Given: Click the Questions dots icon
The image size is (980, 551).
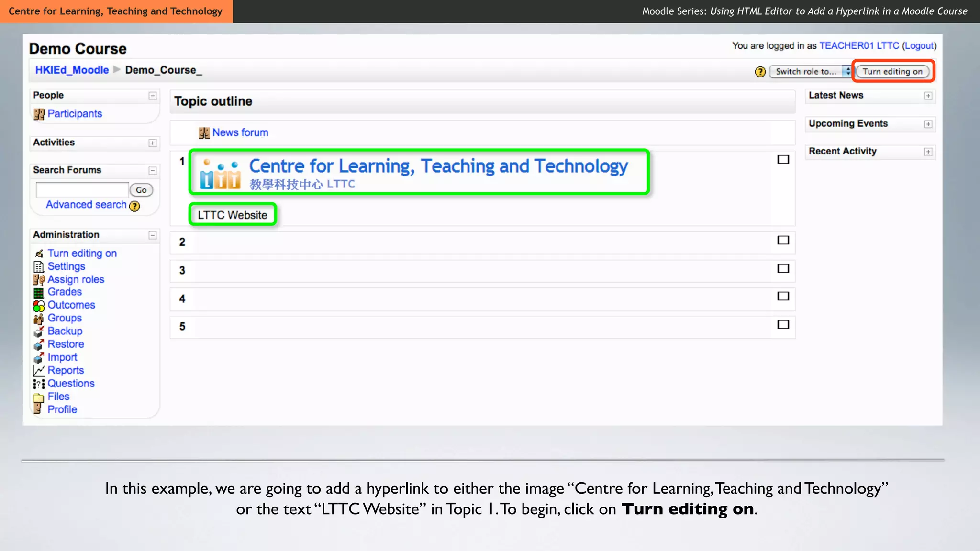Looking at the screenshot, I should click(x=39, y=384).
